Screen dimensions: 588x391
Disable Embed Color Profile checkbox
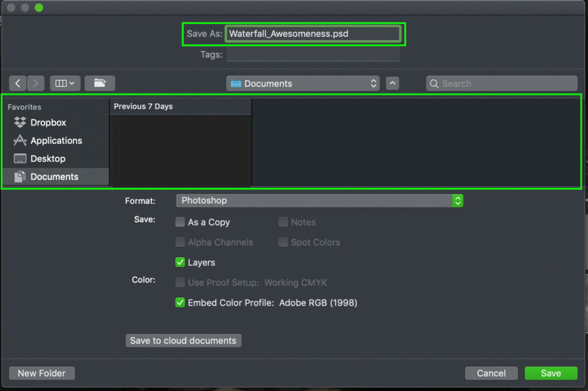pos(180,303)
